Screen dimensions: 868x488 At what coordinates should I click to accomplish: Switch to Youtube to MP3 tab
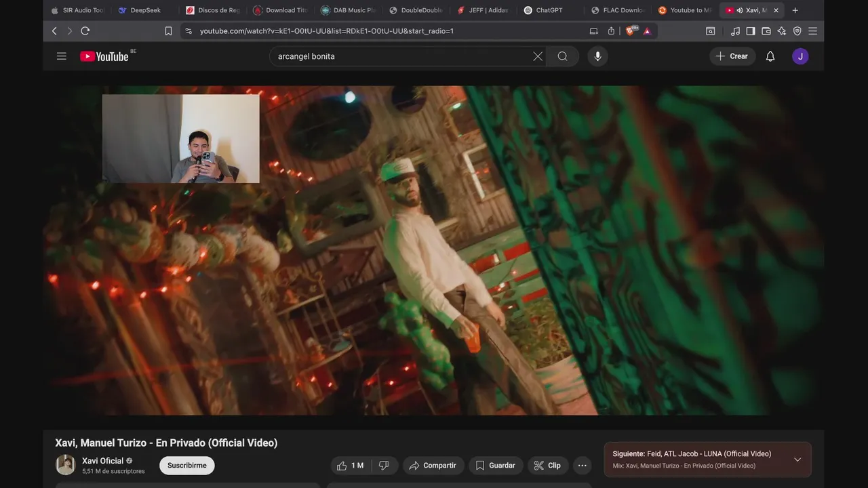(685, 10)
